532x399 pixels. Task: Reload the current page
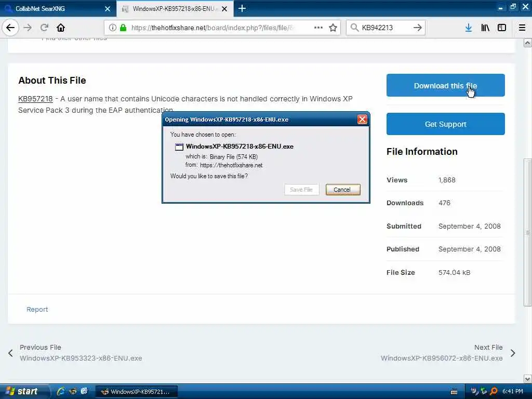pos(44,28)
